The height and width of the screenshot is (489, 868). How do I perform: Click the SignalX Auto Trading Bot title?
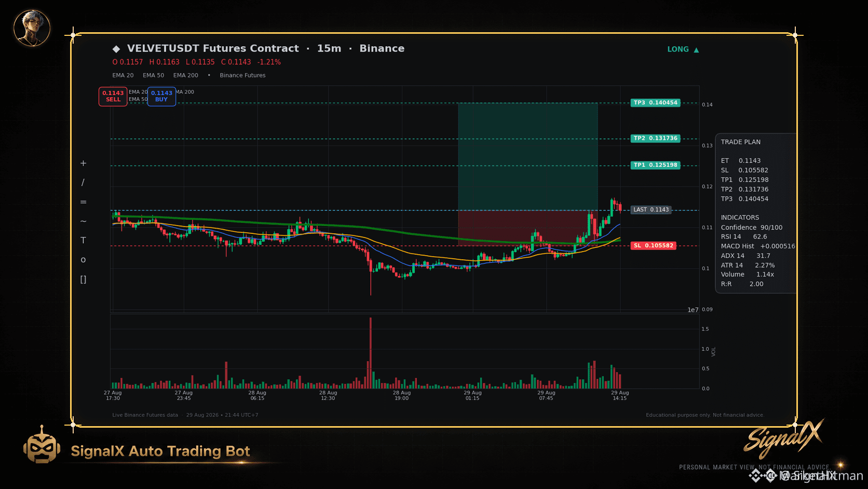pos(160,451)
